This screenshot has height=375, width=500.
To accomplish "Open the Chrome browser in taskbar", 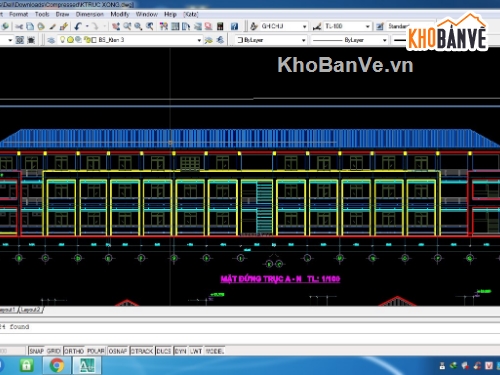I will 57,365.
